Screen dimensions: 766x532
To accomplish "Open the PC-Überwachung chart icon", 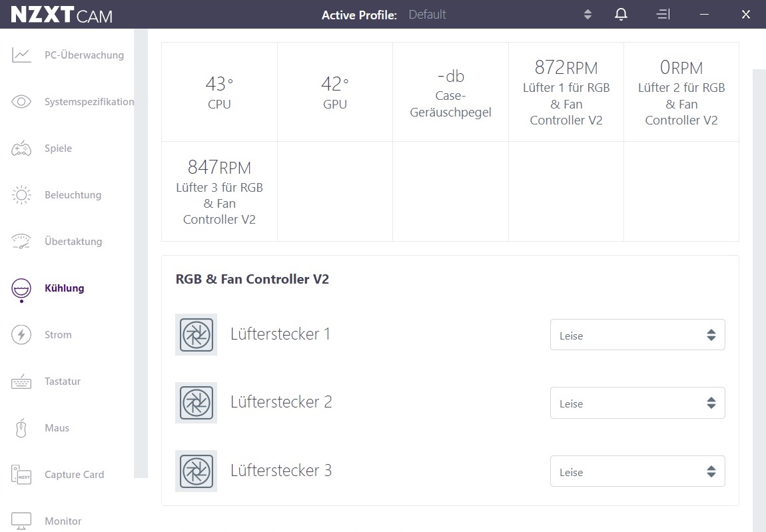I will pos(21,55).
